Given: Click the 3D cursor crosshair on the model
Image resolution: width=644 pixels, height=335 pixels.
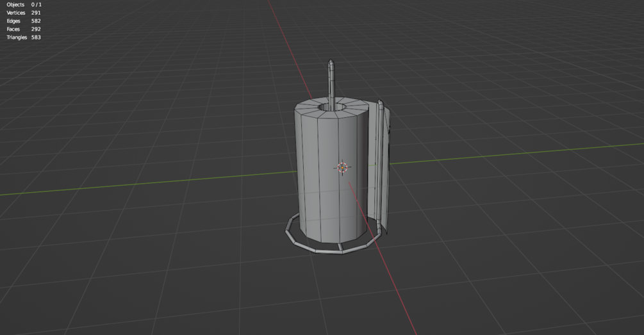Looking at the screenshot, I should (x=343, y=168).
